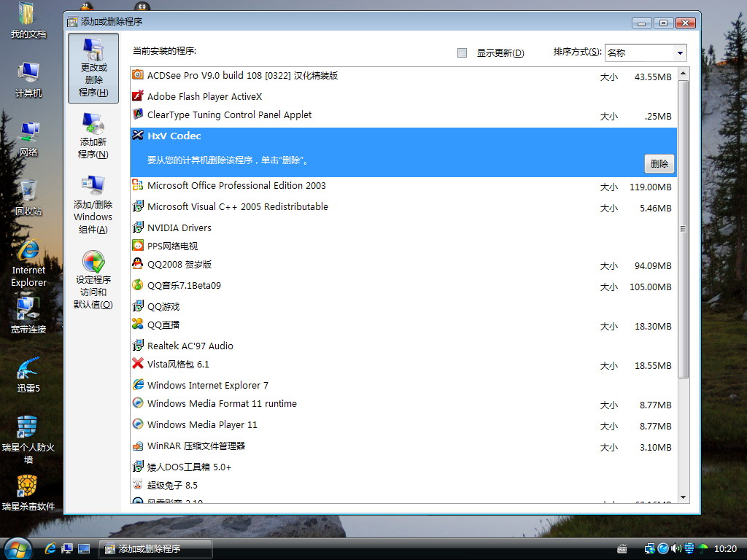
Task: Click the 超级兔子 8.5 rabbit icon
Action: click(138, 484)
